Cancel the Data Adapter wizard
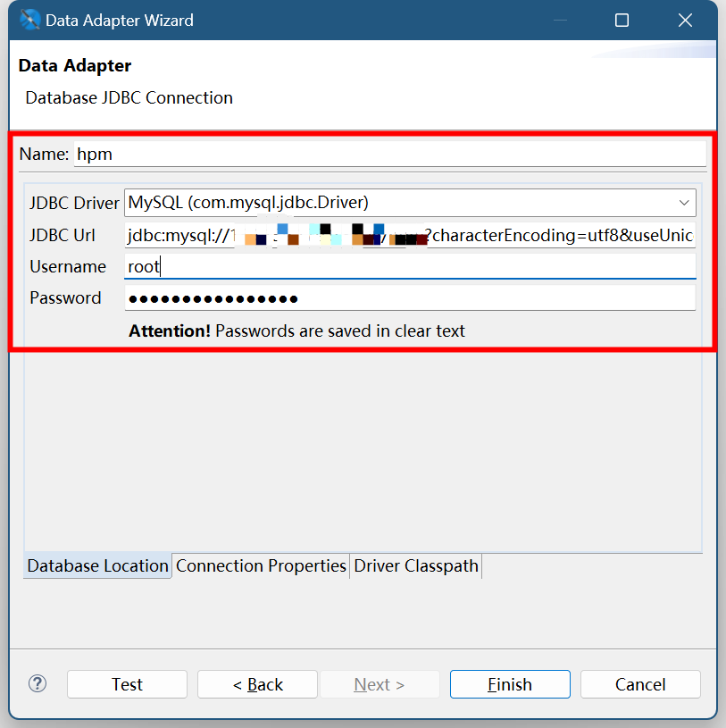Screen dimensions: 726x728 [x=640, y=684]
